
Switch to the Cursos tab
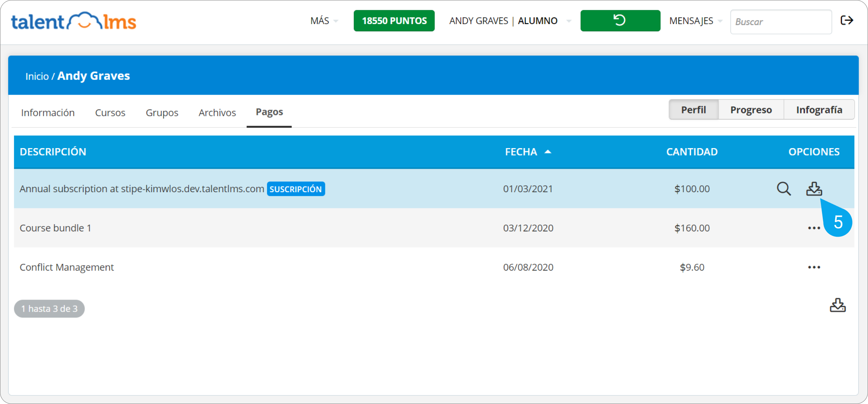tap(110, 113)
